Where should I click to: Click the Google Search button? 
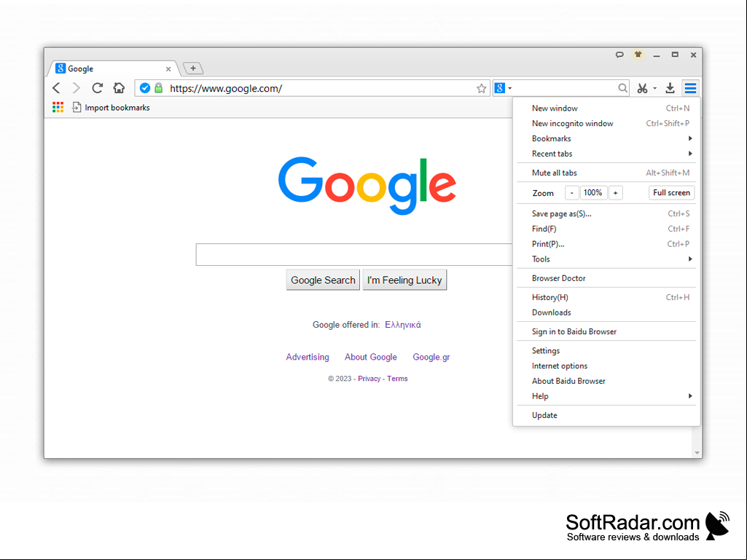pyautogui.click(x=323, y=280)
